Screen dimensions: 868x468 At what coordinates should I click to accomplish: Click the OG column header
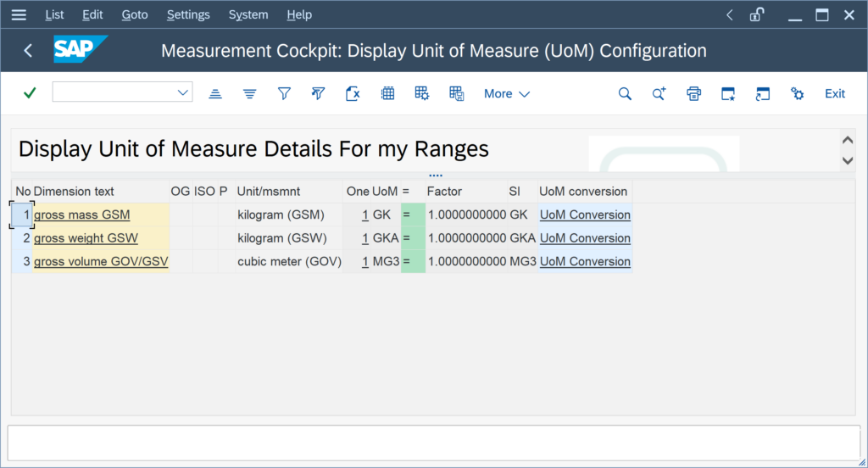coord(181,192)
